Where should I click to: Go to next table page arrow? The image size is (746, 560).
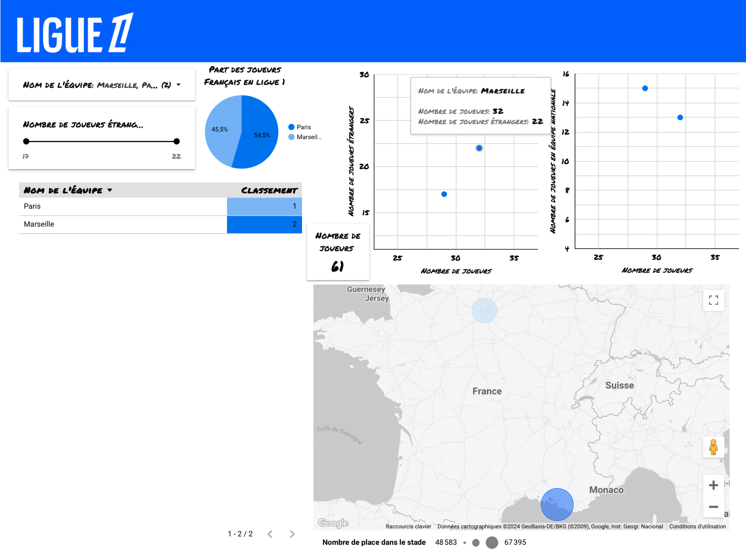(292, 534)
